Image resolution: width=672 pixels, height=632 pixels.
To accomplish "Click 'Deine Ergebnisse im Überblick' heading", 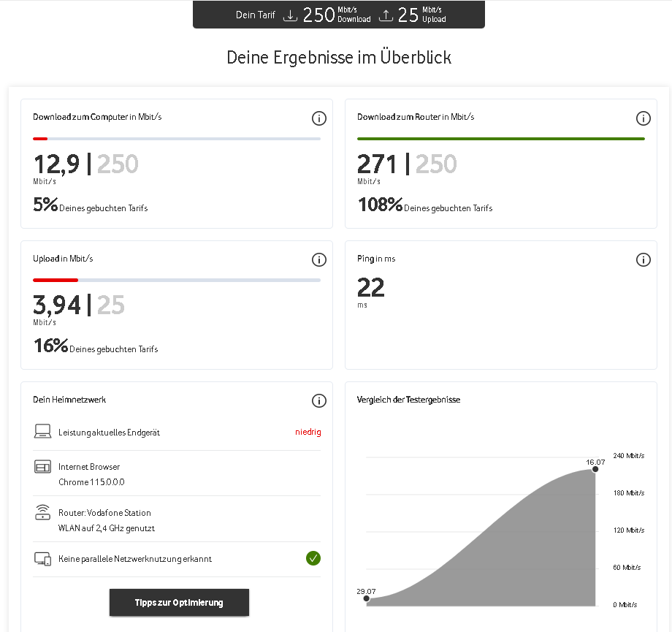I will click(339, 58).
